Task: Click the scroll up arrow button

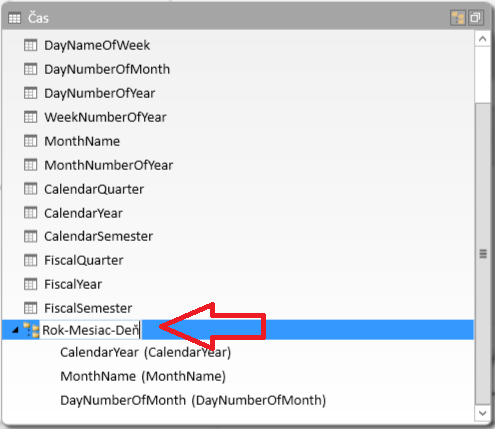Action: point(482,39)
